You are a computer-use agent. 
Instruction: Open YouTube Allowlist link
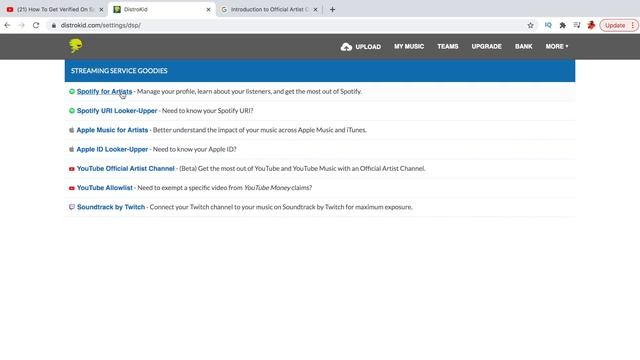[x=105, y=188]
